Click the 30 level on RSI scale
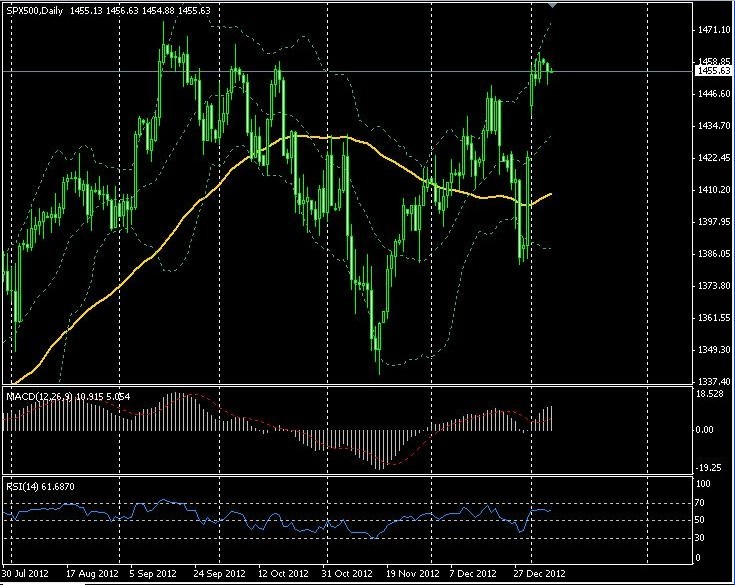Image resolution: width=735 pixels, height=585 pixels. click(x=699, y=538)
